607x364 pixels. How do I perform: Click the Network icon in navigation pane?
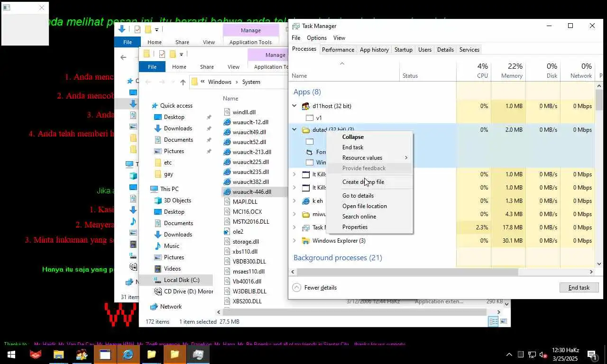click(x=154, y=307)
